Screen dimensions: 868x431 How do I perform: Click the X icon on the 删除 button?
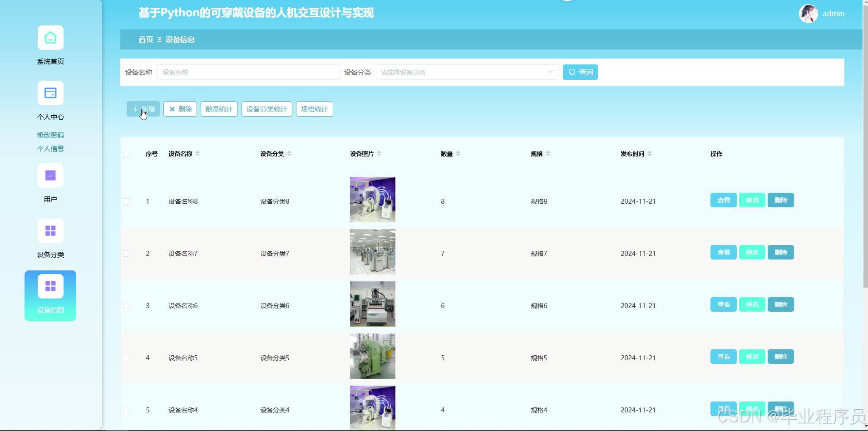tap(173, 109)
